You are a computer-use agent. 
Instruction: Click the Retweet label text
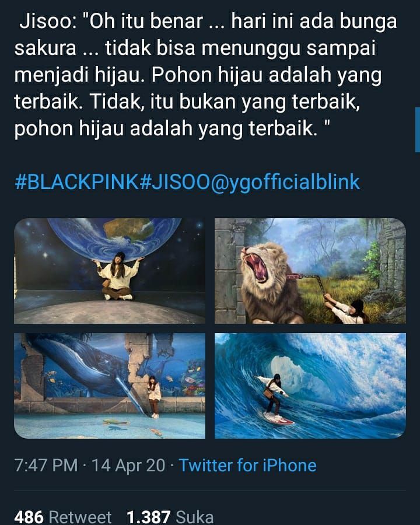[80, 517]
